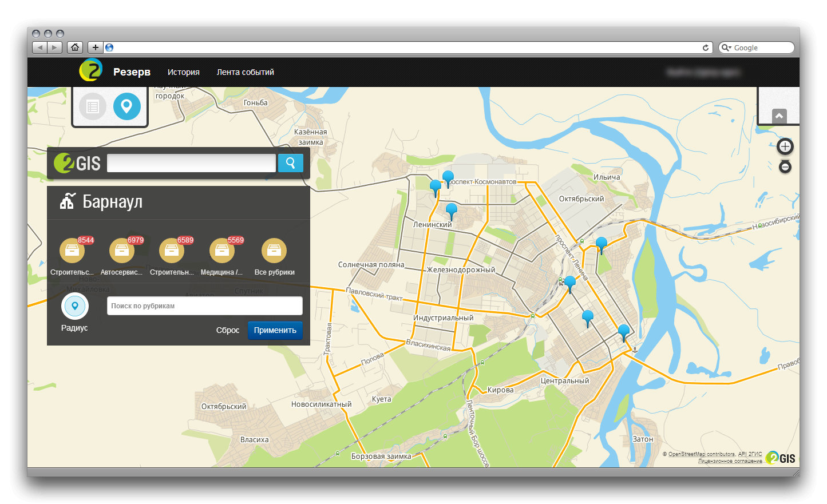Click the Казённая заимка map label
This screenshot has width=827, height=504.
pyautogui.click(x=311, y=137)
